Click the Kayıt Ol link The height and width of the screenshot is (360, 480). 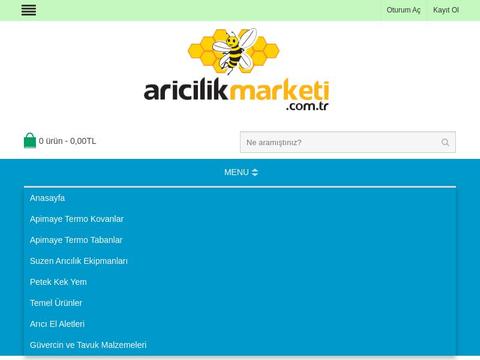tap(446, 10)
